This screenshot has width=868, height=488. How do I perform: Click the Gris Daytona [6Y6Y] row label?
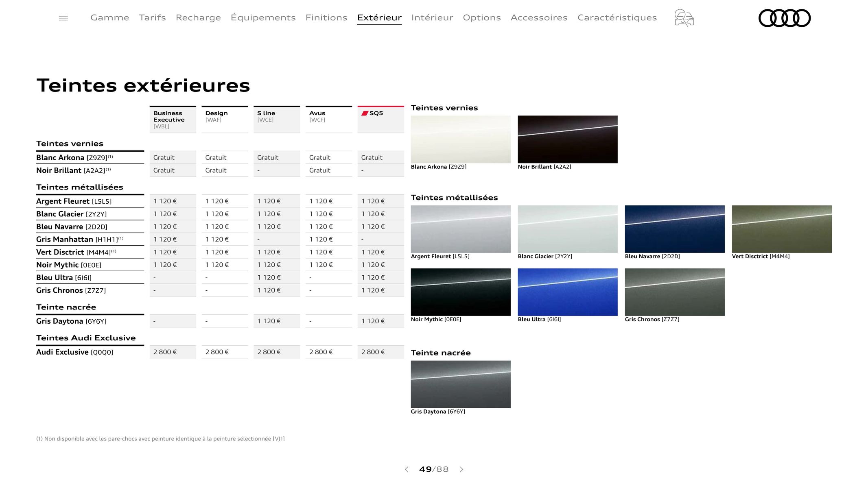(71, 321)
